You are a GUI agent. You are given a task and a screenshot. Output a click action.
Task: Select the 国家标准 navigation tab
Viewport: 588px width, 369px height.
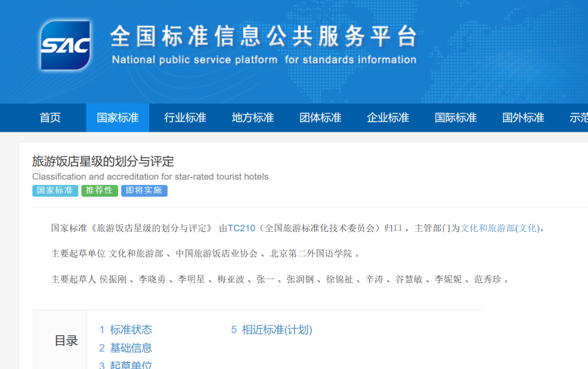118,118
